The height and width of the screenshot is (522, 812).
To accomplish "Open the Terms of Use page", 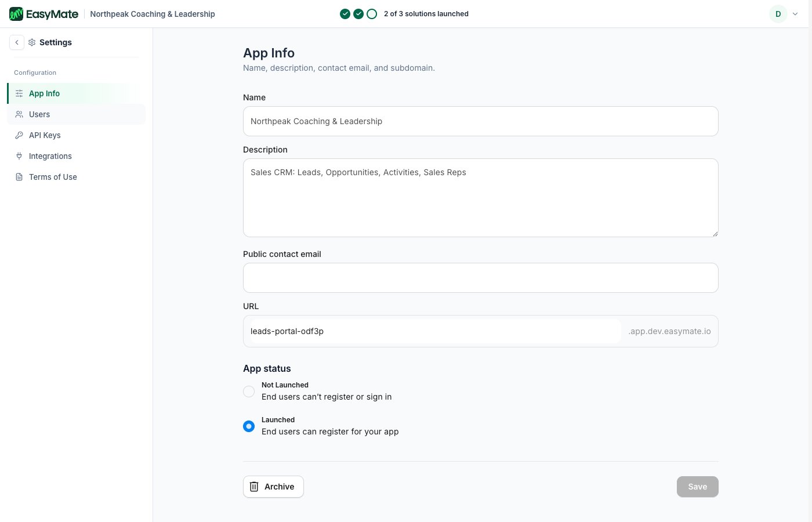I will [76, 177].
